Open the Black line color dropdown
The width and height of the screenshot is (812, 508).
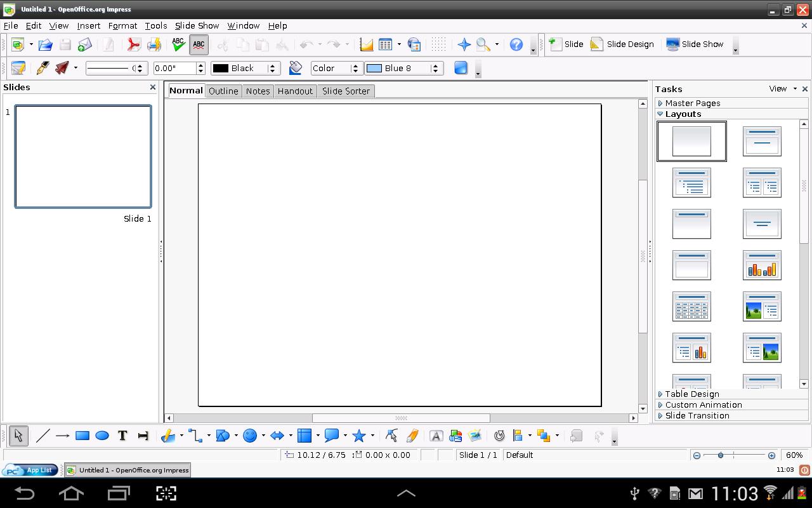click(x=273, y=68)
